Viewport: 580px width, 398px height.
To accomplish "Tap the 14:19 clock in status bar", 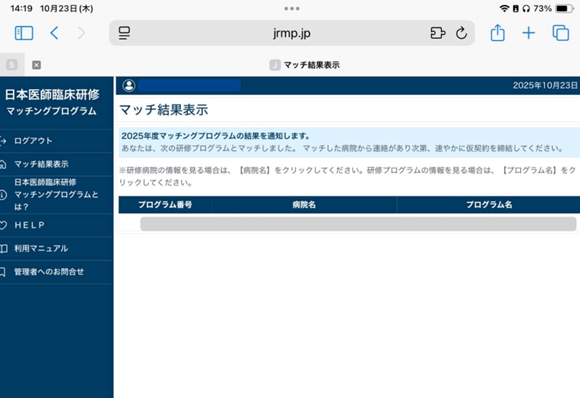I will 21,9.
